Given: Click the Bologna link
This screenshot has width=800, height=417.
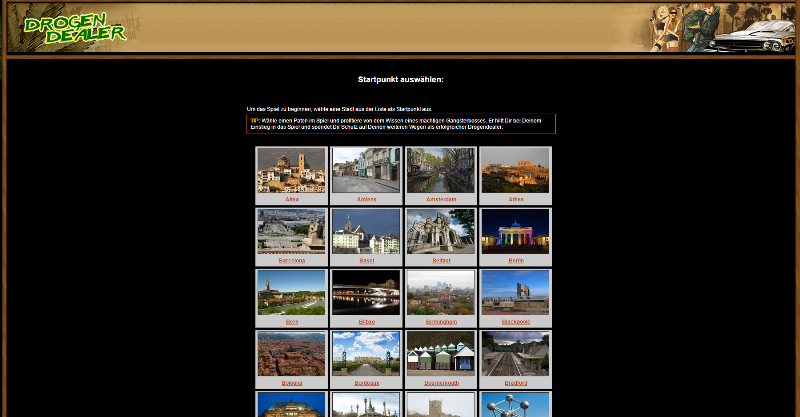Looking at the screenshot, I should [x=292, y=383].
